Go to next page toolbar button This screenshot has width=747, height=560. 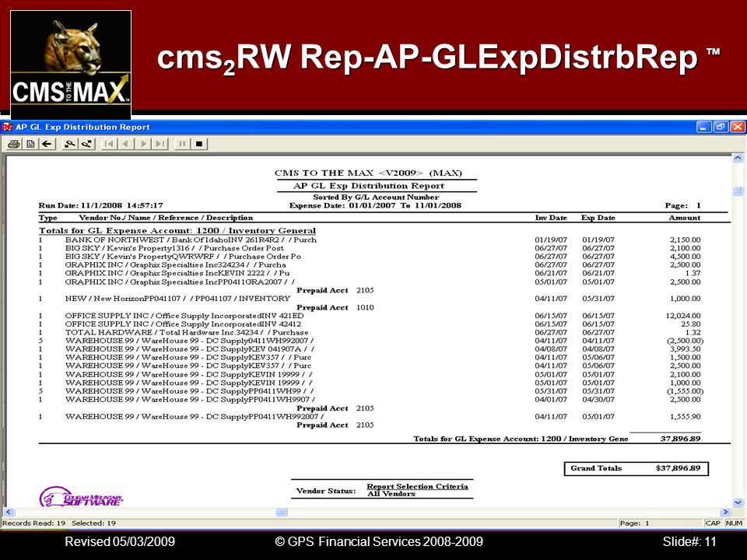(143, 143)
